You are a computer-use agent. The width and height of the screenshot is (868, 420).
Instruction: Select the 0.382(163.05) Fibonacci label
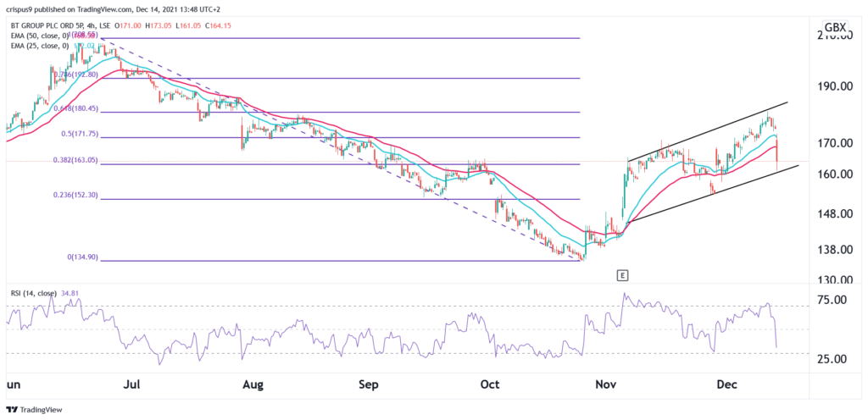[x=75, y=160]
